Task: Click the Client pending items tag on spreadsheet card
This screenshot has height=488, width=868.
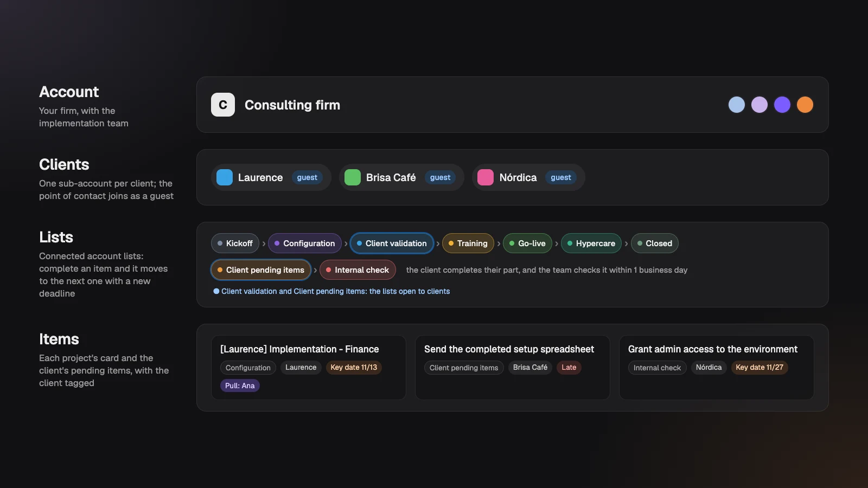Action: click(x=464, y=368)
